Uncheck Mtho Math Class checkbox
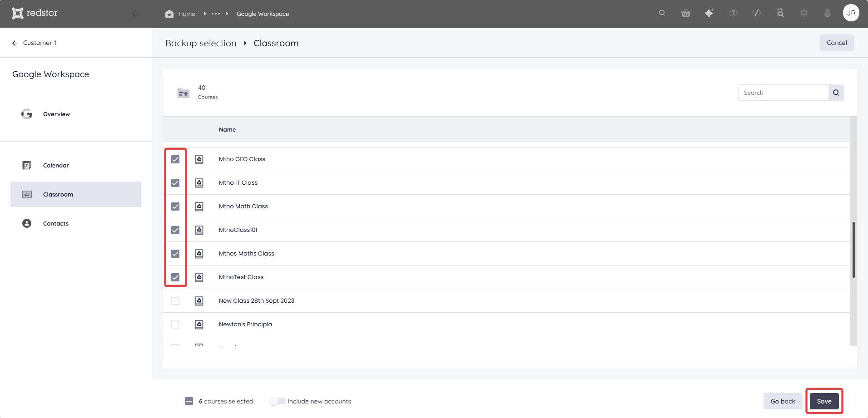The image size is (868, 418). point(175,207)
